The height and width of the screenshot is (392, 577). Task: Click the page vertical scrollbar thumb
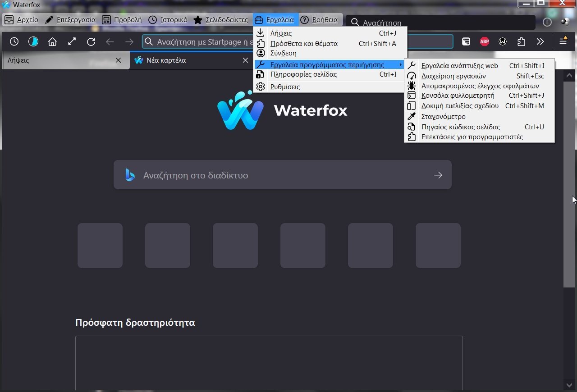click(x=569, y=184)
